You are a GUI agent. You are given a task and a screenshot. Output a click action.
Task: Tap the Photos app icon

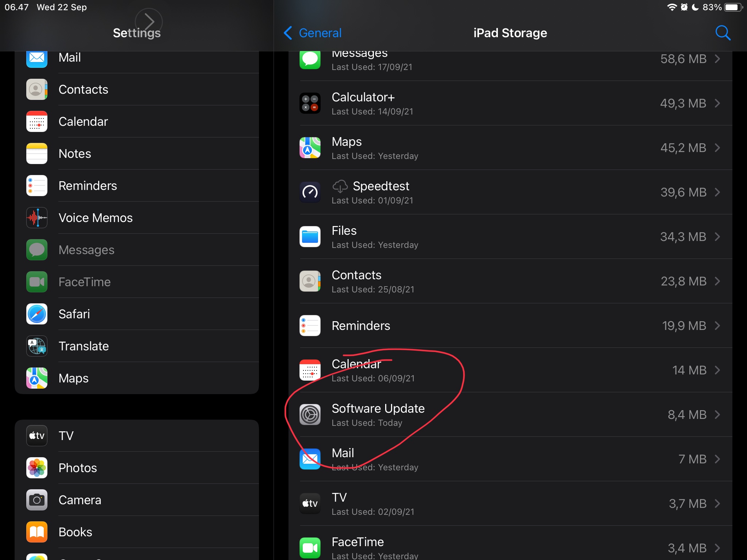[x=37, y=468]
